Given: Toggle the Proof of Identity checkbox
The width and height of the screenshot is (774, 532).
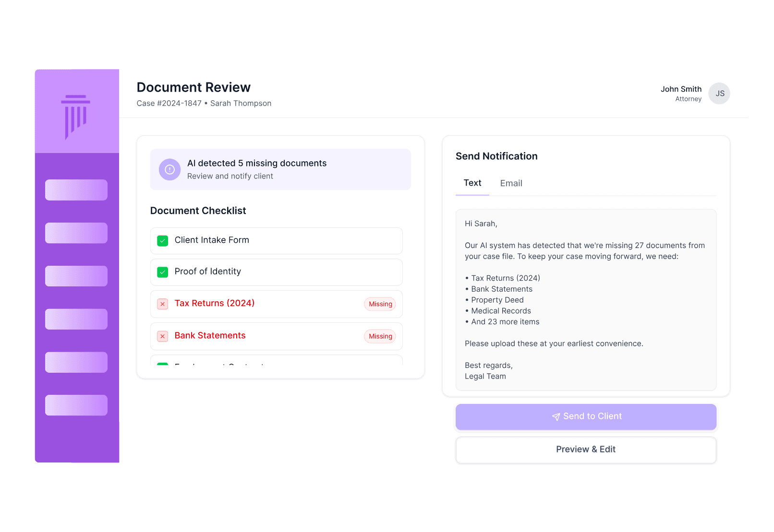Looking at the screenshot, I should [163, 272].
